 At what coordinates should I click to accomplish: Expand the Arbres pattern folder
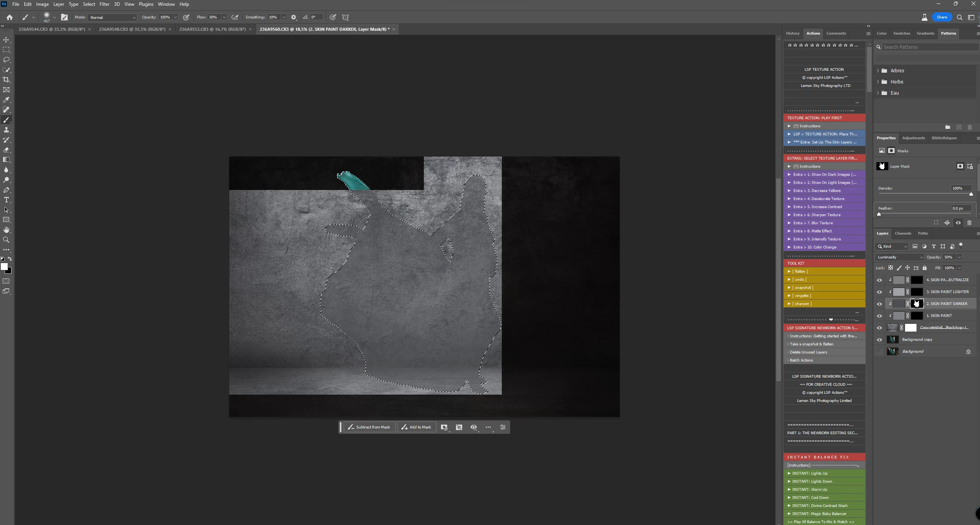(878, 71)
